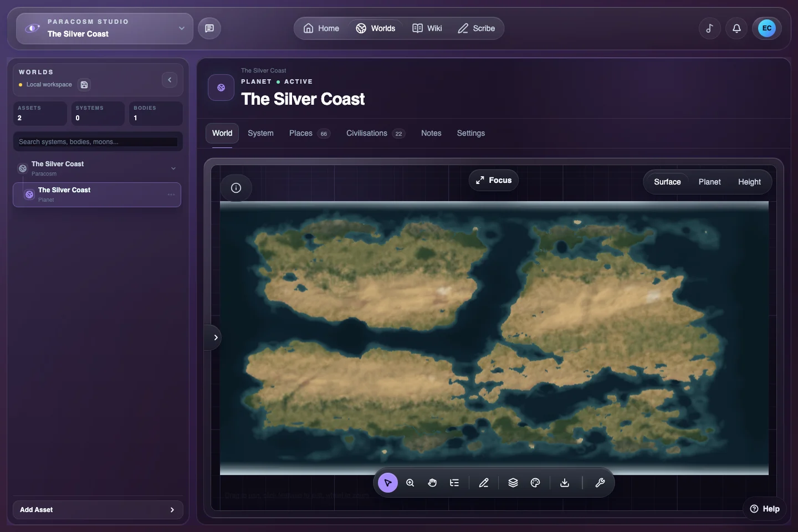The width and height of the screenshot is (798, 532).
Task: Switch map view to Surface
Action: coord(667,182)
